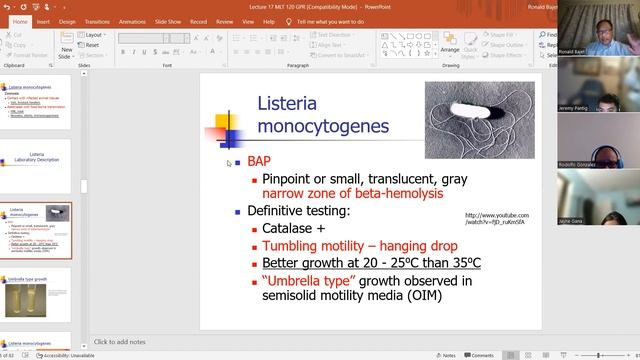
Task: Select the Listeria Laboratory Description slide thumbnail
Action: pos(36,166)
